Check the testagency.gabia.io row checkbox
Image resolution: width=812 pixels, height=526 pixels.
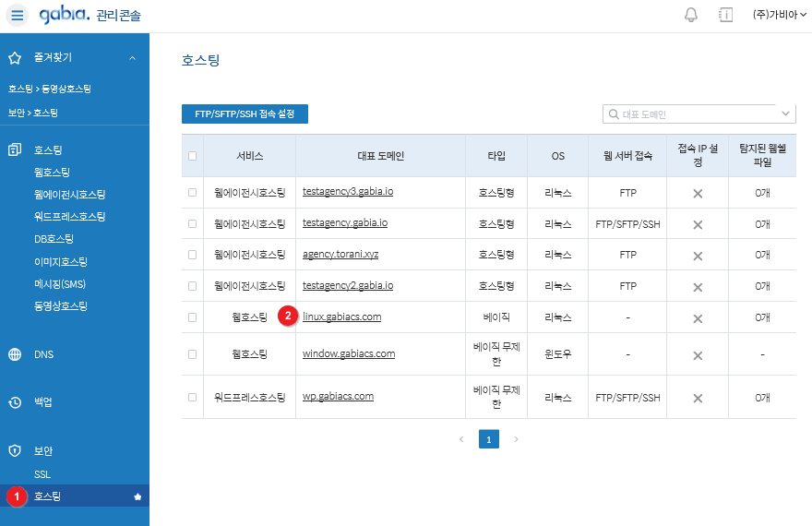[193, 223]
